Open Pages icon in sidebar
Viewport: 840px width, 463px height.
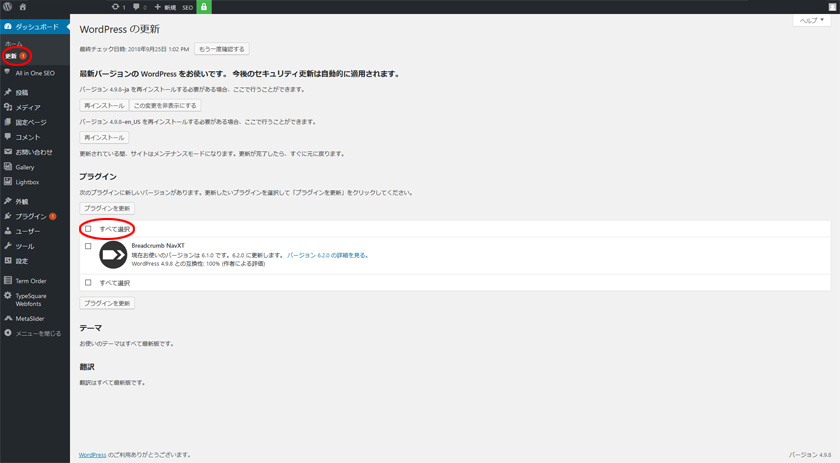click(8, 122)
